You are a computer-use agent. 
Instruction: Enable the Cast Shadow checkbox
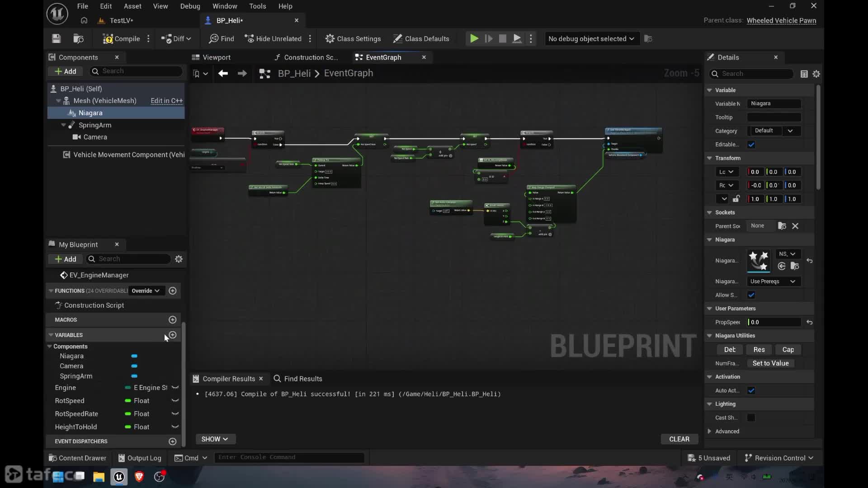(751, 418)
